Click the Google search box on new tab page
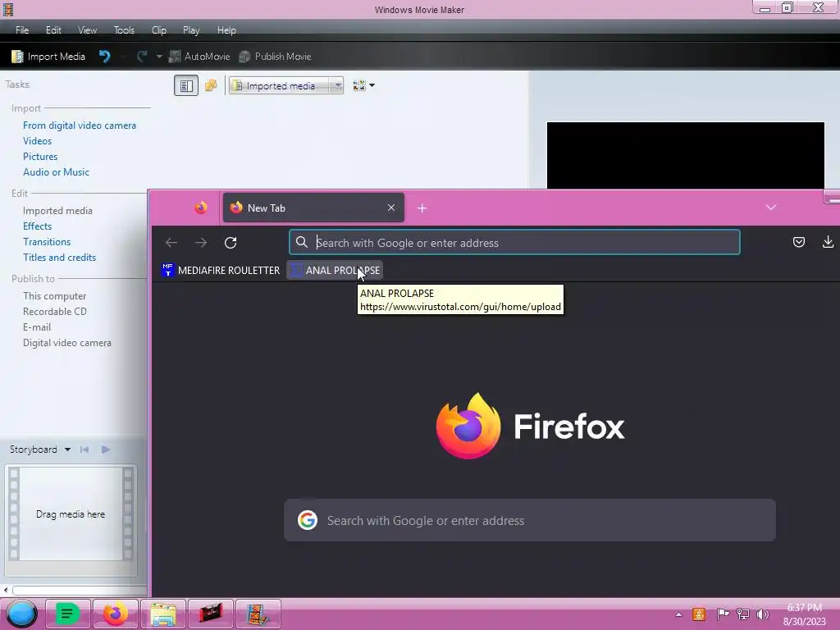 pos(529,520)
